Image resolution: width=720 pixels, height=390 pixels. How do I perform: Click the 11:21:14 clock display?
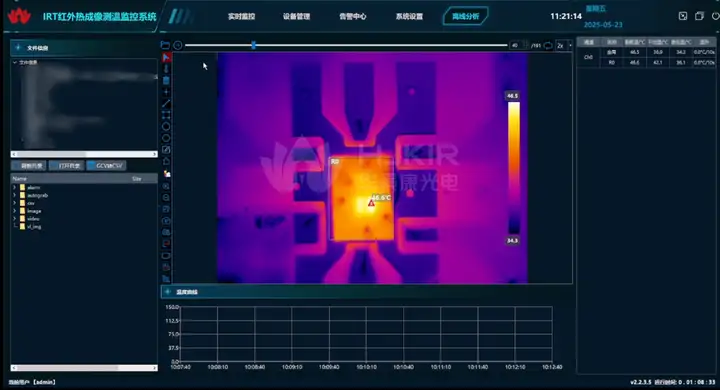[566, 17]
